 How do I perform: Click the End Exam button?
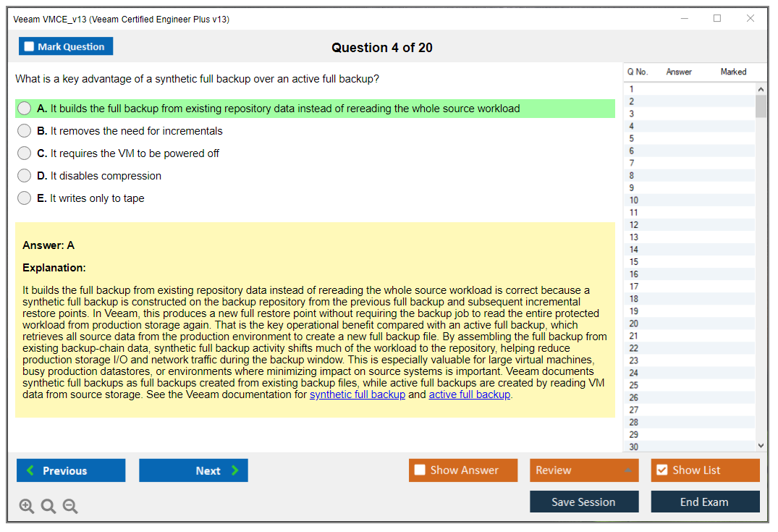pyautogui.click(x=705, y=502)
